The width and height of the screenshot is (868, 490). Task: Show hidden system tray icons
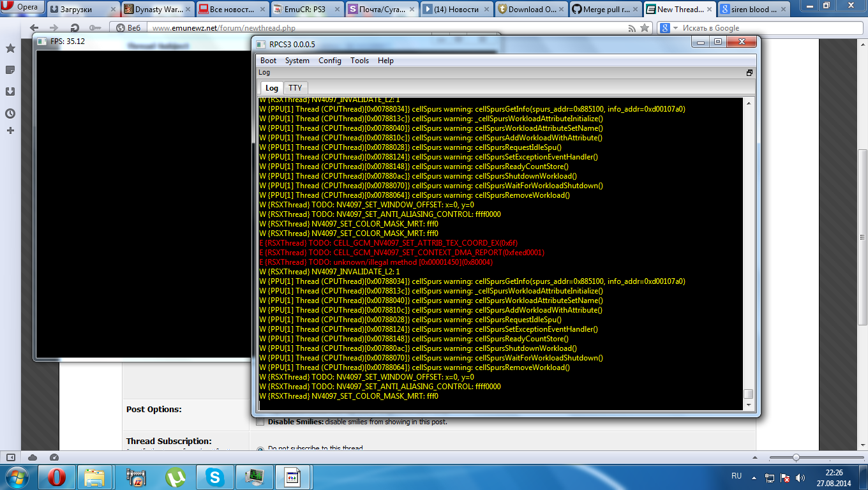coord(755,477)
